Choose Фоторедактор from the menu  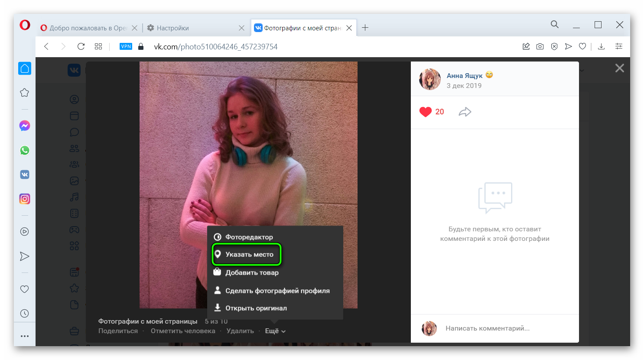249,237
